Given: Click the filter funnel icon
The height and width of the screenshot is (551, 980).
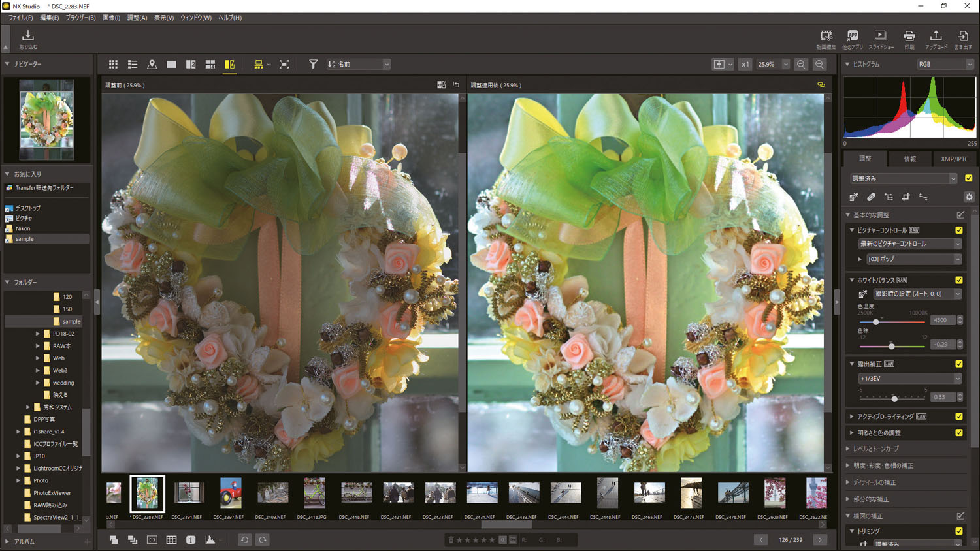Looking at the screenshot, I should point(313,64).
